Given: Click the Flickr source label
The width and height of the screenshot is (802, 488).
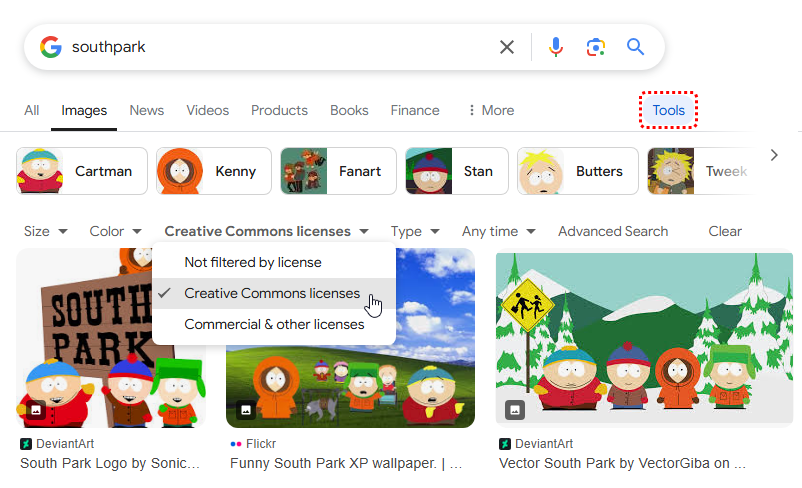Looking at the screenshot, I should (x=253, y=443).
